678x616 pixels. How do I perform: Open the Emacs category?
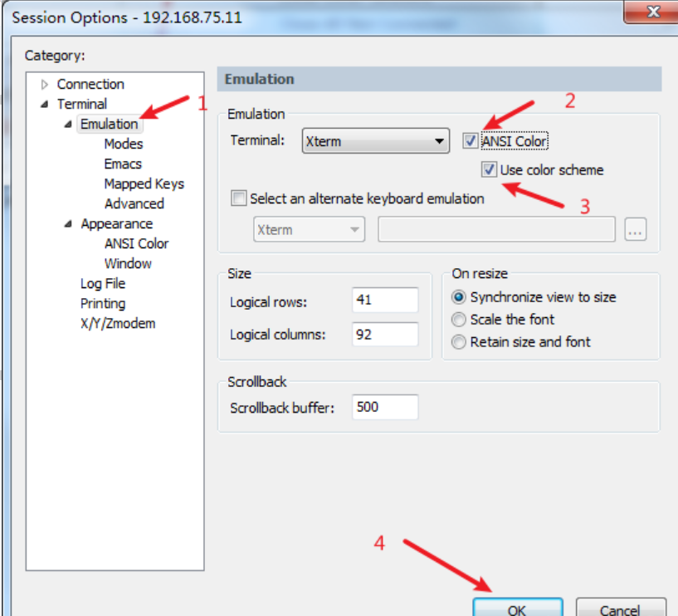(x=123, y=164)
